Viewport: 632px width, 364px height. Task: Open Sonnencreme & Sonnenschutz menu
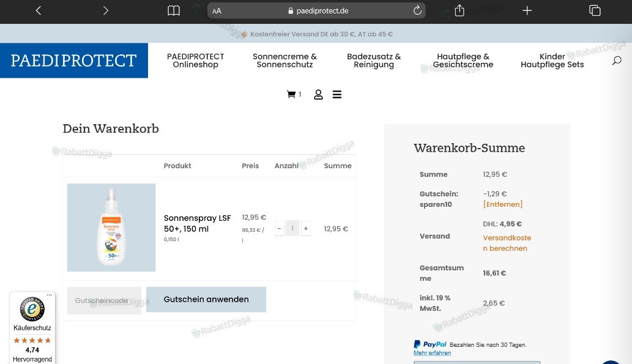pyautogui.click(x=285, y=61)
